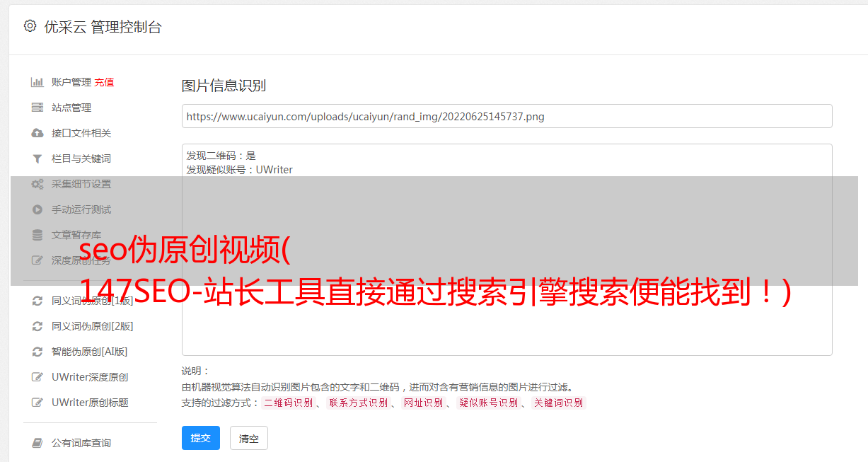Open 接口文件相关 menu item
The width and height of the screenshot is (868, 462).
(x=81, y=133)
